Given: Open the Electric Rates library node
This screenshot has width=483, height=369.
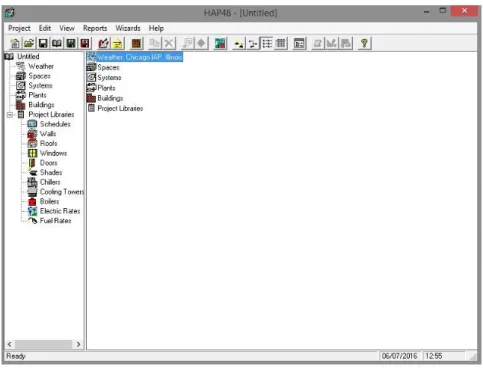Looking at the screenshot, I should [x=60, y=211].
